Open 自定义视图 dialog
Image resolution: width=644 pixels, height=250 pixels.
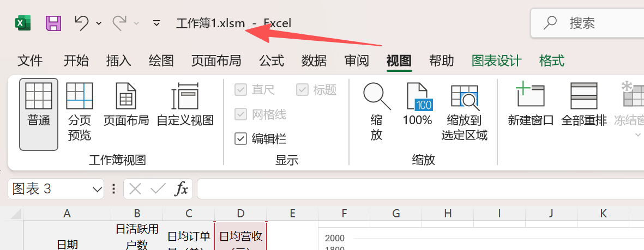pos(185,105)
